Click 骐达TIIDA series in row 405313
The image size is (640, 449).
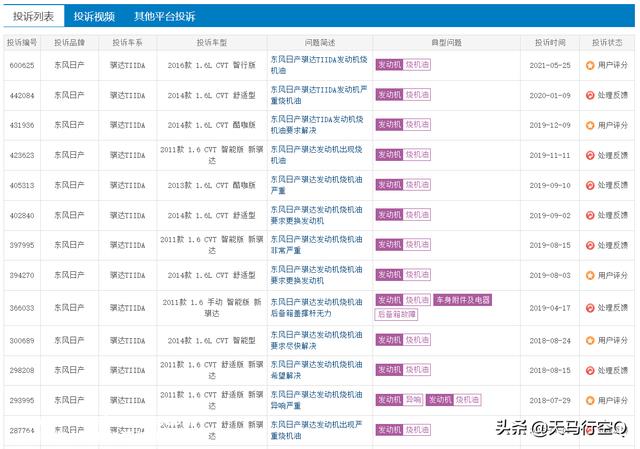127,185
